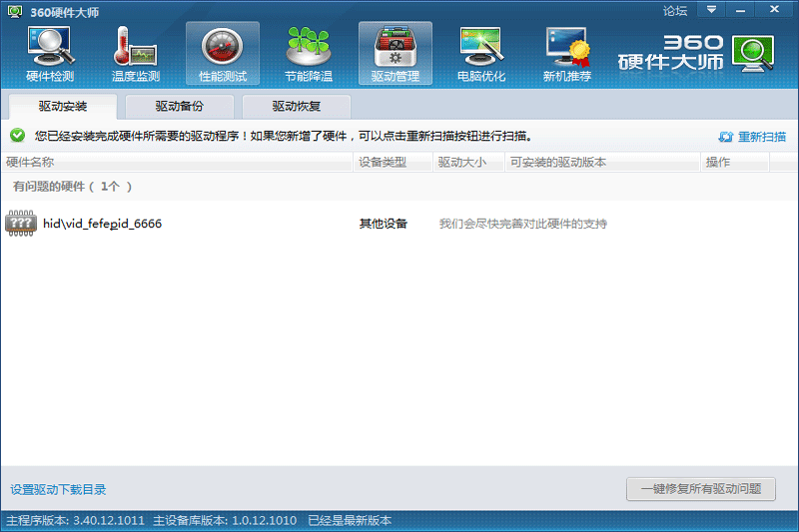Open 节能降温 energy saving section
This screenshot has width=799, height=532.
click(x=309, y=53)
